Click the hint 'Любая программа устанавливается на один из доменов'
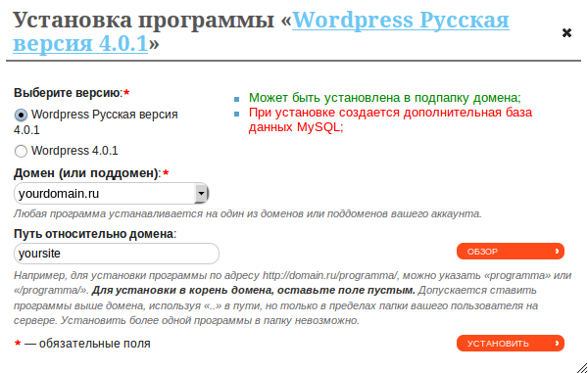Viewport: 588px width, 373px height. click(x=248, y=213)
